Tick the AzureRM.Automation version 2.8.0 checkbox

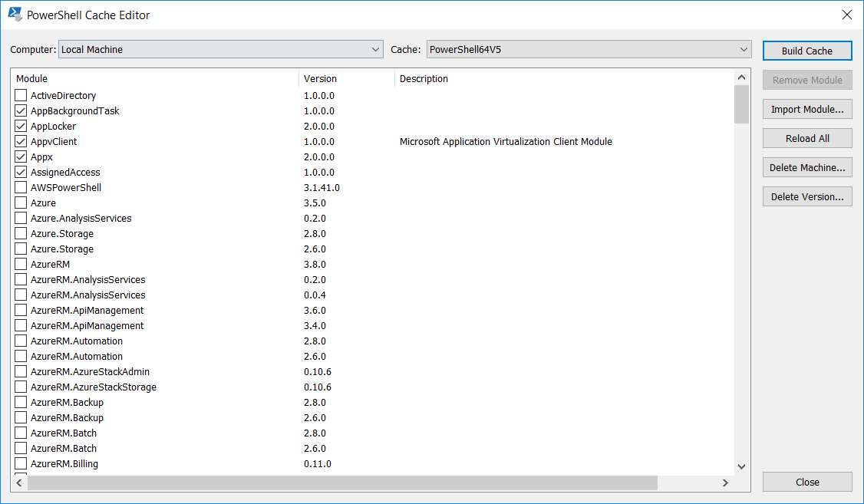[21, 341]
